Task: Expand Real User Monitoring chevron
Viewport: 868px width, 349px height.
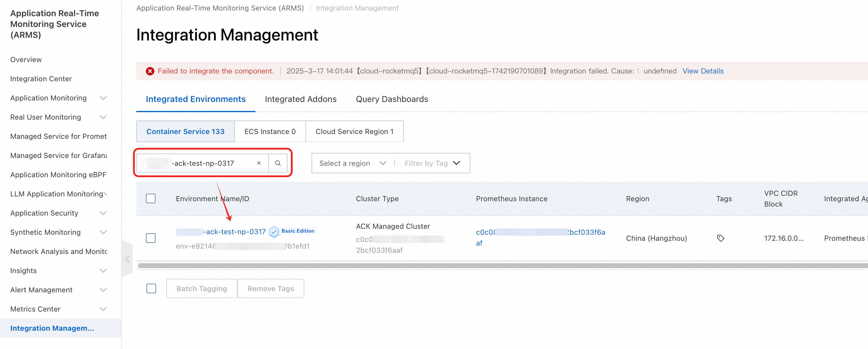Action: point(104,117)
